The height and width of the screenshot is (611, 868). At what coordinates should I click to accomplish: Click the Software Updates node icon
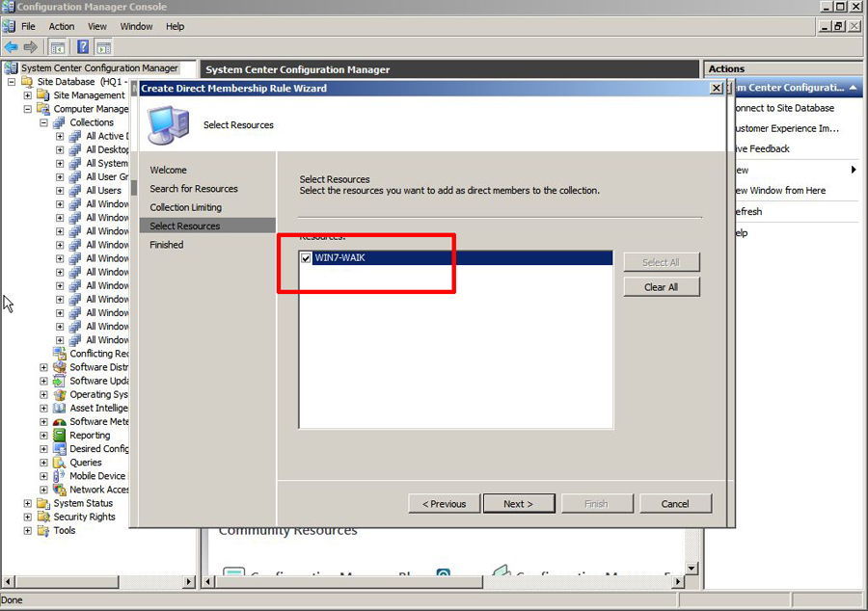pos(59,381)
